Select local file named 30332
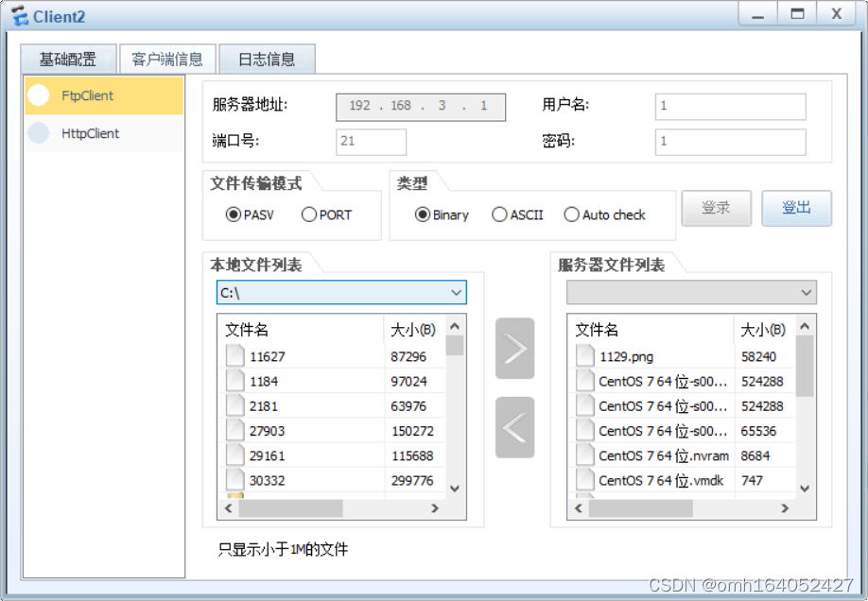This screenshot has width=868, height=601. [268, 481]
